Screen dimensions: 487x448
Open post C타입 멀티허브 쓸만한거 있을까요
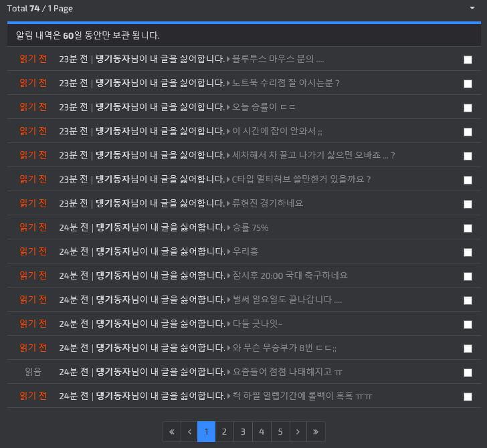[x=301, y=179]
